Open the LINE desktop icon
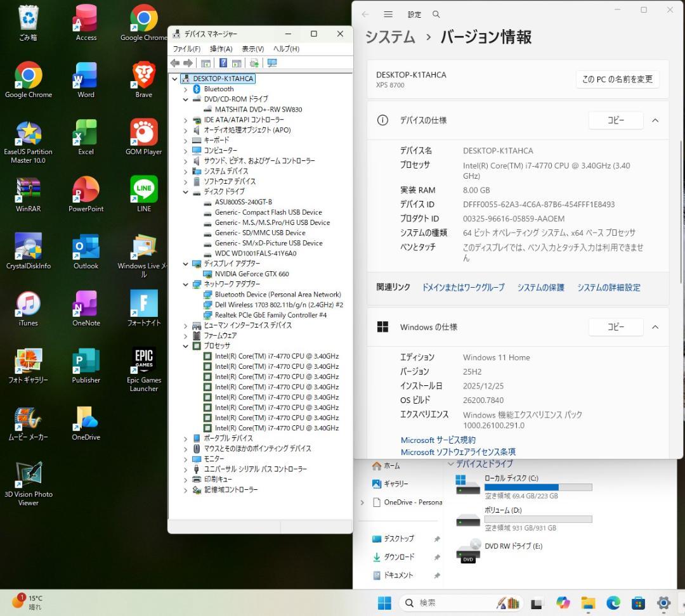 tap(144, 194)
